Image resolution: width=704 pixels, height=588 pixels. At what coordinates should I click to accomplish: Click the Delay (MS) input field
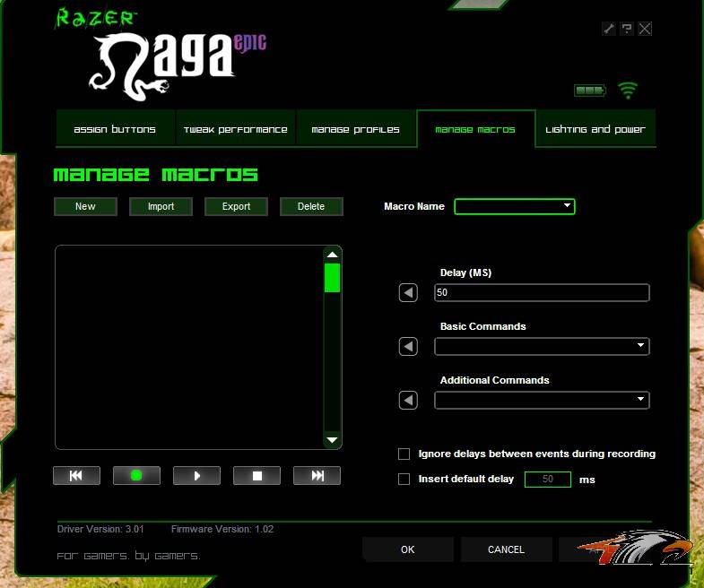pyautogui.click(x=542, y=292)
